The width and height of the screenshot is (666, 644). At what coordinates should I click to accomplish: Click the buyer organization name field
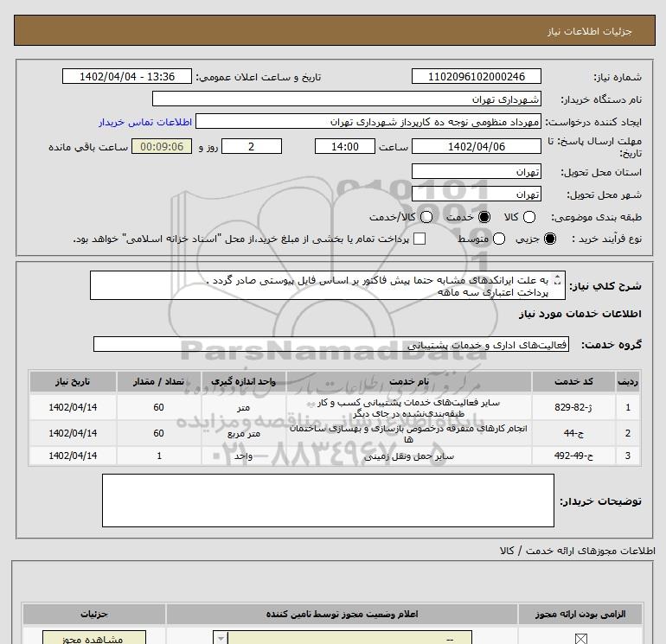347,99
